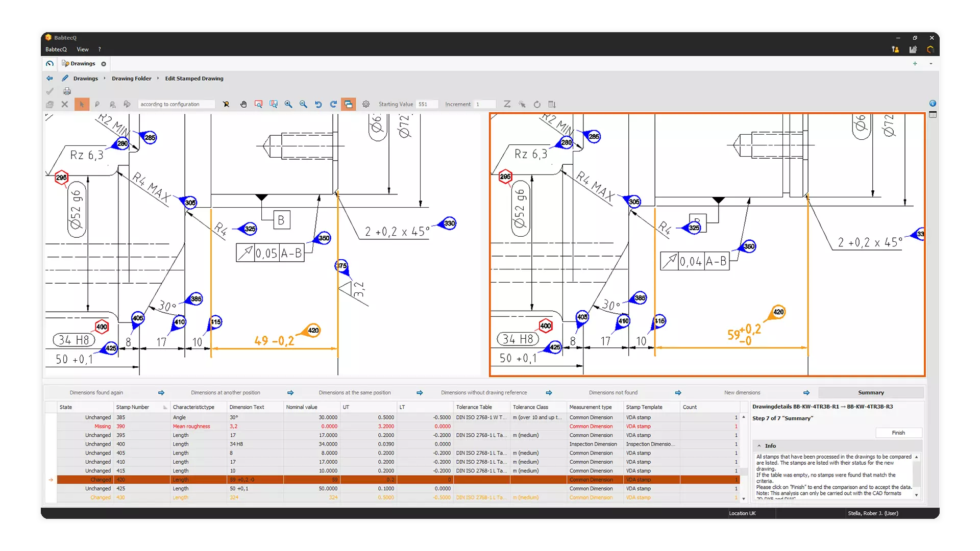
Task: Click the Finish button
Action: coord(898,433)
